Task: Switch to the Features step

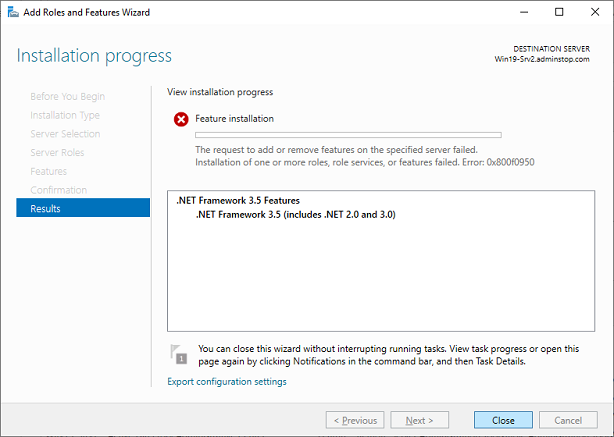Action: tap(48, 171)
